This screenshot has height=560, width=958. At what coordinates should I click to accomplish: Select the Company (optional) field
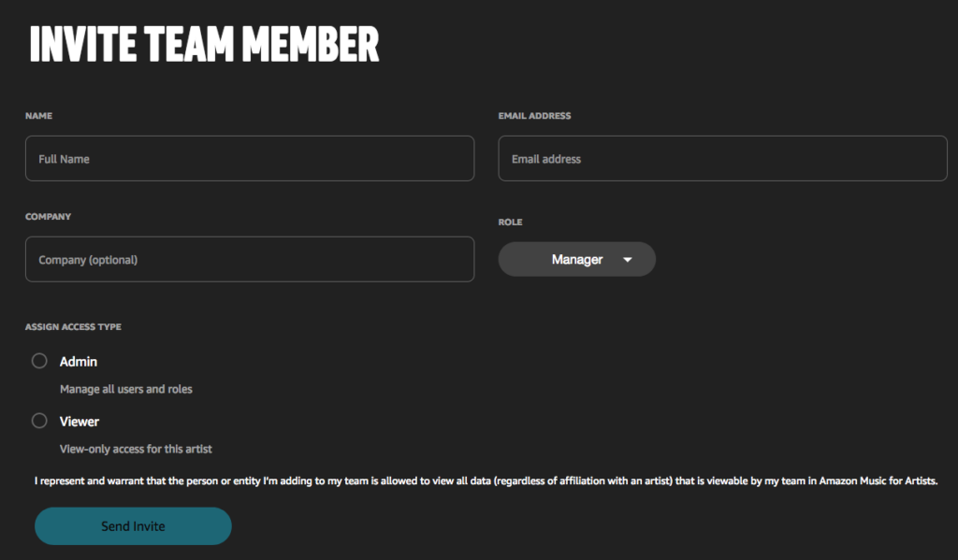click(x=249, y=259)
